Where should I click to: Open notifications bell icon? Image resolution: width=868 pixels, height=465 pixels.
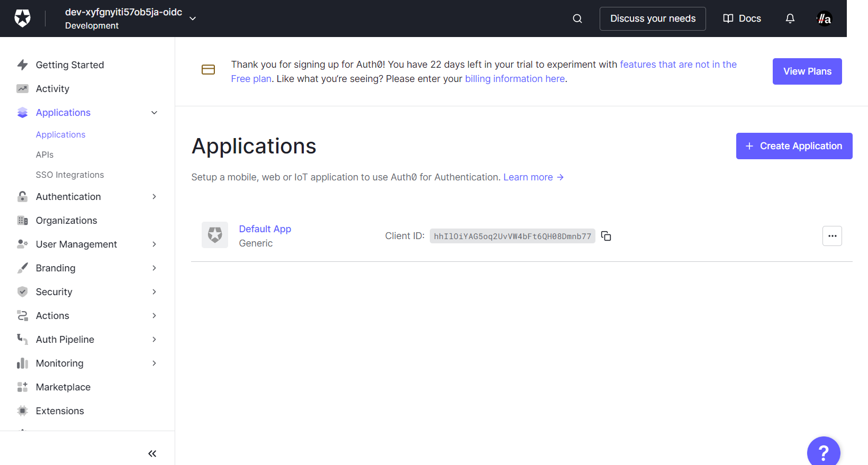[790, 19]
